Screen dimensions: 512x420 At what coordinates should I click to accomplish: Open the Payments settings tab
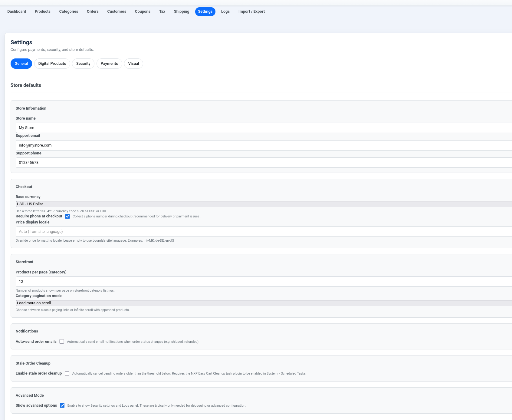(x=109, y=64)
